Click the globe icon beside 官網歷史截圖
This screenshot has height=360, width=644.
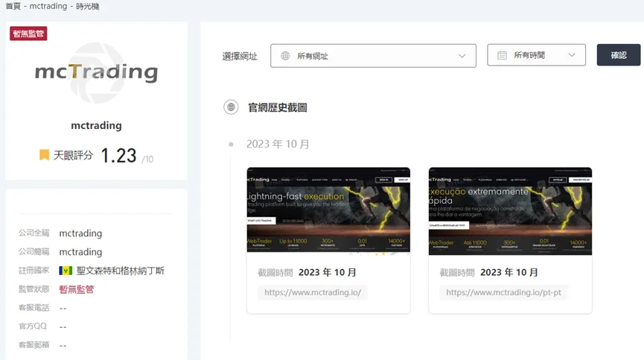click(x=231, y=107)
